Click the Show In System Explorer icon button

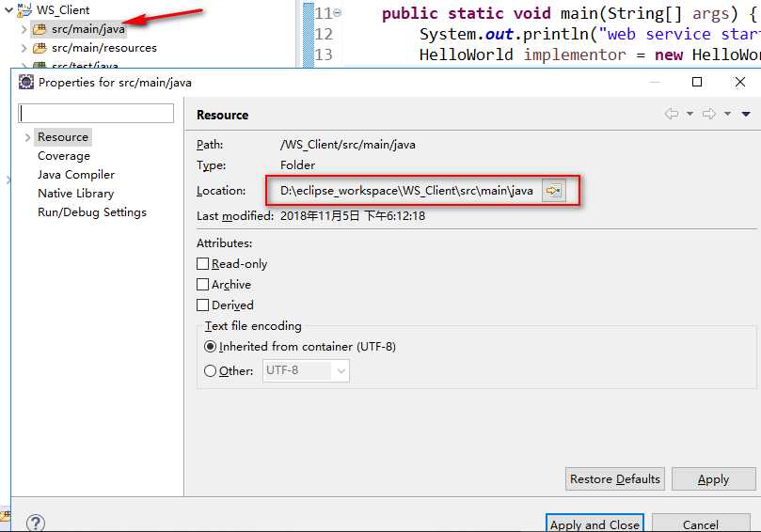coord(554,191)
